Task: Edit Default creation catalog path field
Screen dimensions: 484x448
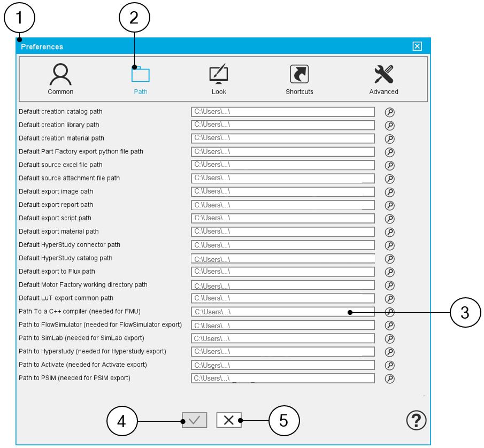Action: point(283,112)
